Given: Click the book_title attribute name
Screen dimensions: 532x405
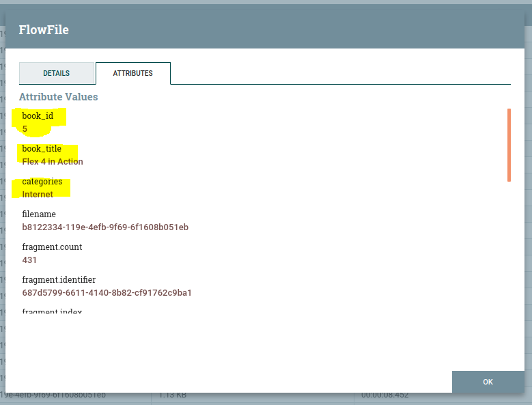Looking at the screenshot, I should pyautogui.click(x=42, y=149).
